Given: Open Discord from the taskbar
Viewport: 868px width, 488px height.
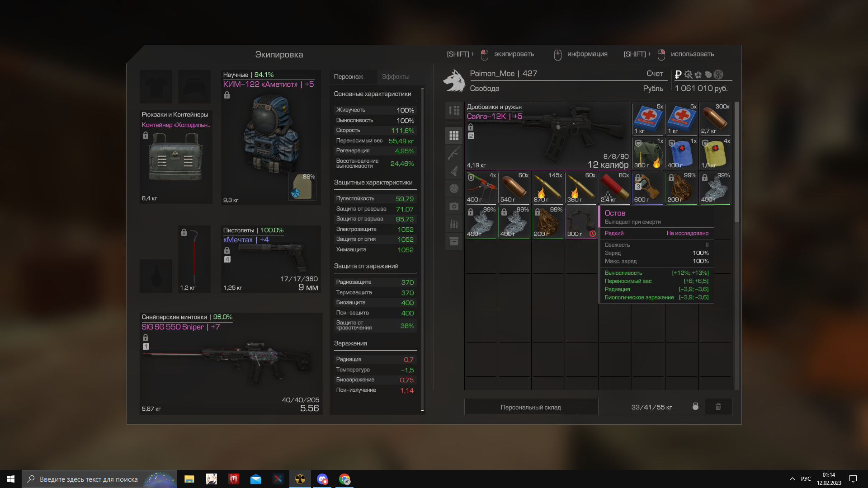Looking at the screenshot, I should click(x=322, y=479).
